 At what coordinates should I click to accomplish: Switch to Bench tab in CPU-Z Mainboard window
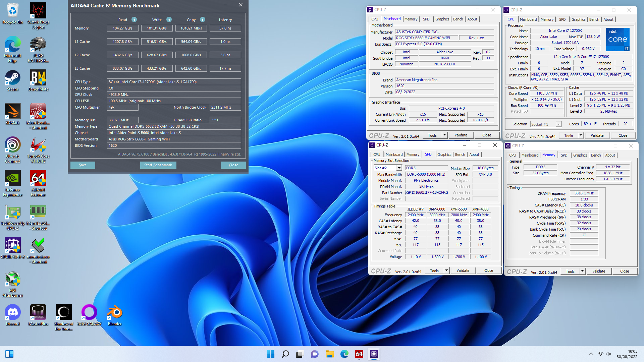click(x=458, y=19)
